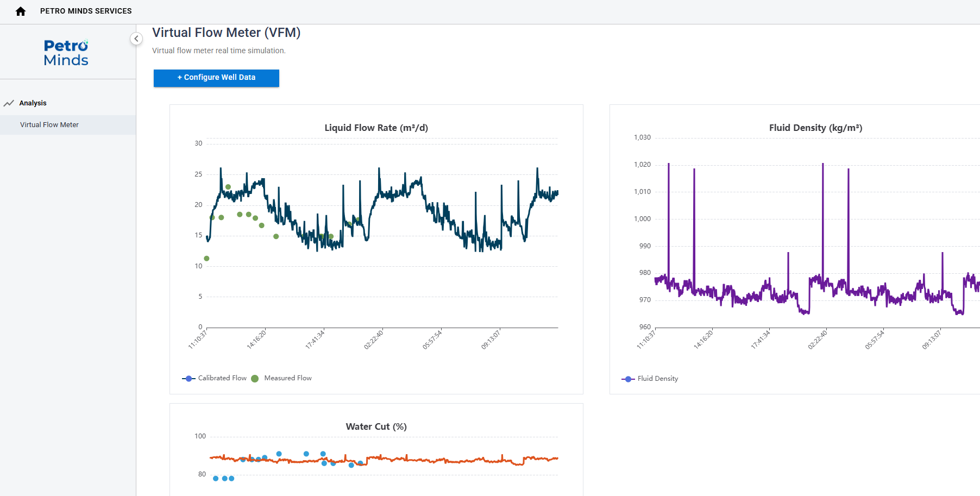
Task: Click Calibrated Flow legend label text
Action: (x=222, y=378)
